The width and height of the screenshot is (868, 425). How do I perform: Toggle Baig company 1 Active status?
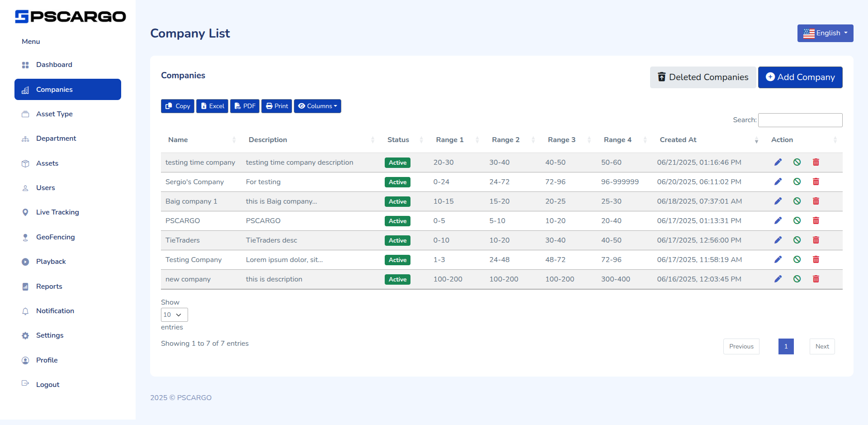click(x=397, y=201)
